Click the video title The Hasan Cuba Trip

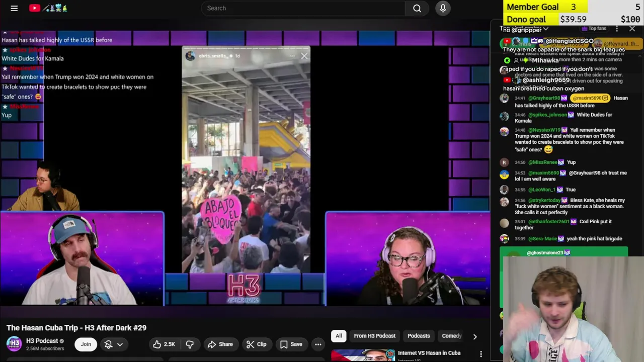(76, 328)
